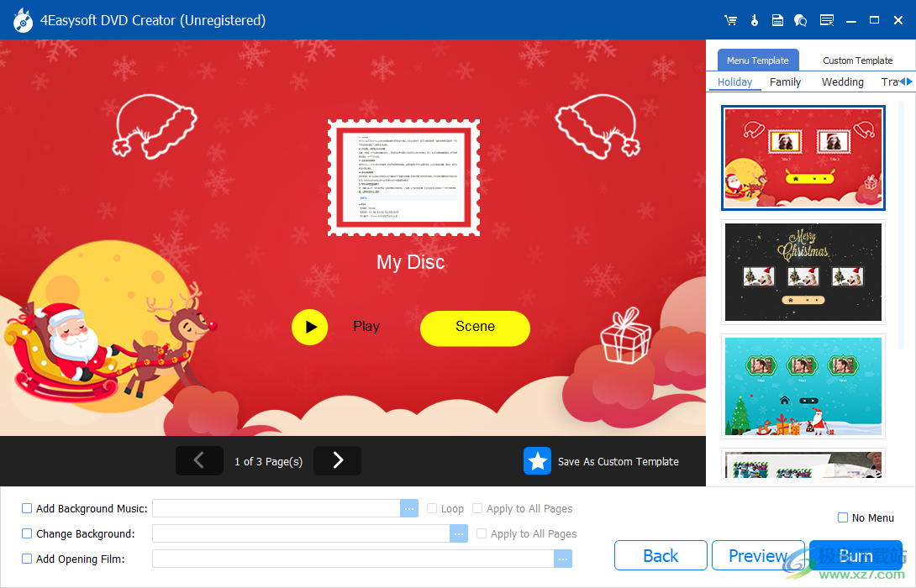The height and width of the screenshot is (588, 916).
Task: Open the feedback chat icon
Action: tap(800, 19)
